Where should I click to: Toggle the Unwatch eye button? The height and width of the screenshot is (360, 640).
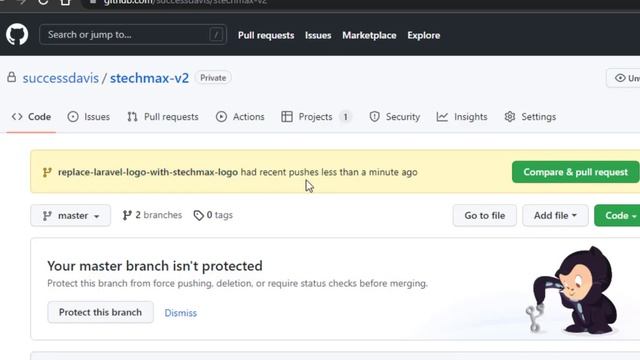click(623, 78)
